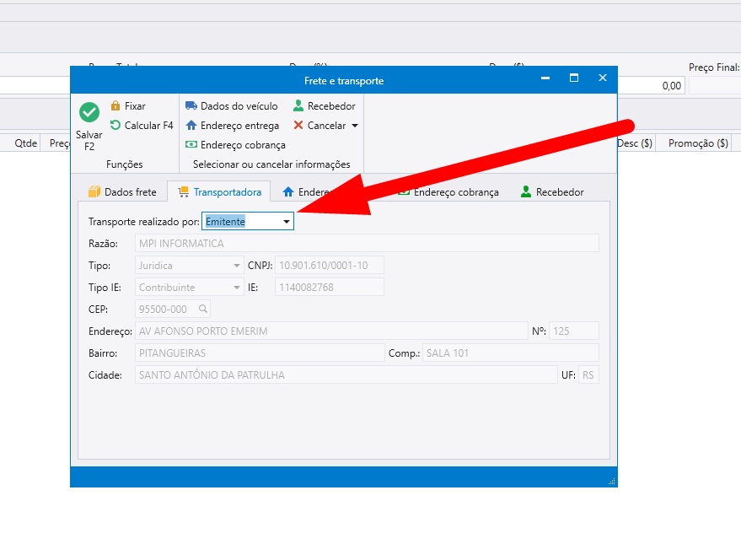Select Endereço entrega house icon in ribbon
Image resolution: width=741 pixels, height=560 pixels.
[x=191, y=126]
